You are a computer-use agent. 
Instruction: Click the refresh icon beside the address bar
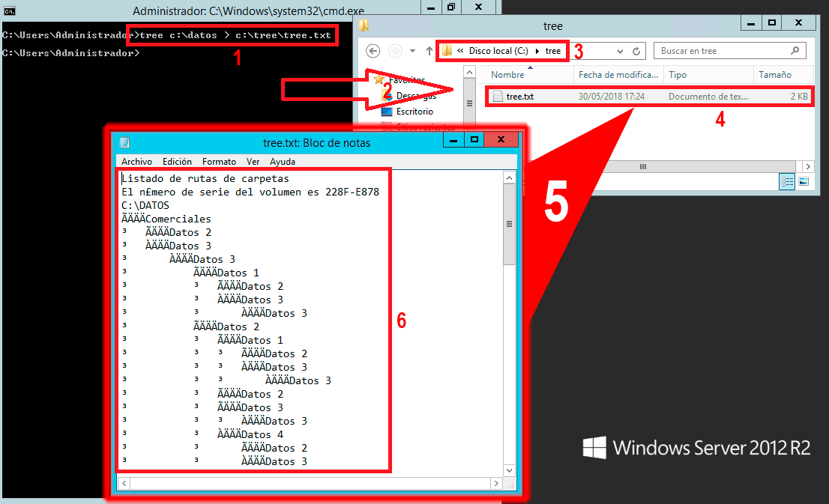(635, 50)
